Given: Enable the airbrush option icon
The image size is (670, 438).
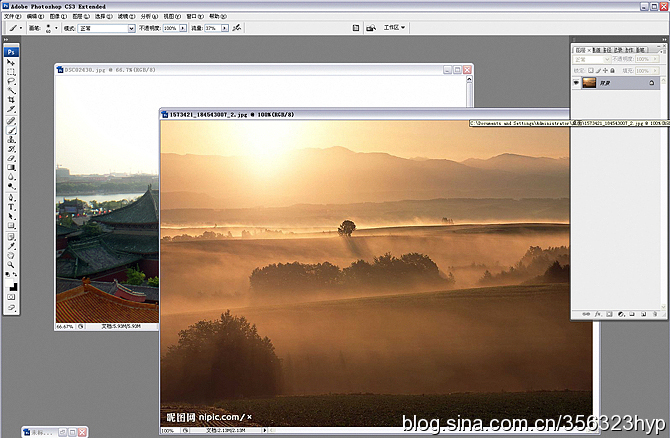Looking at the screenshot, I should click(x=236, y=28).
